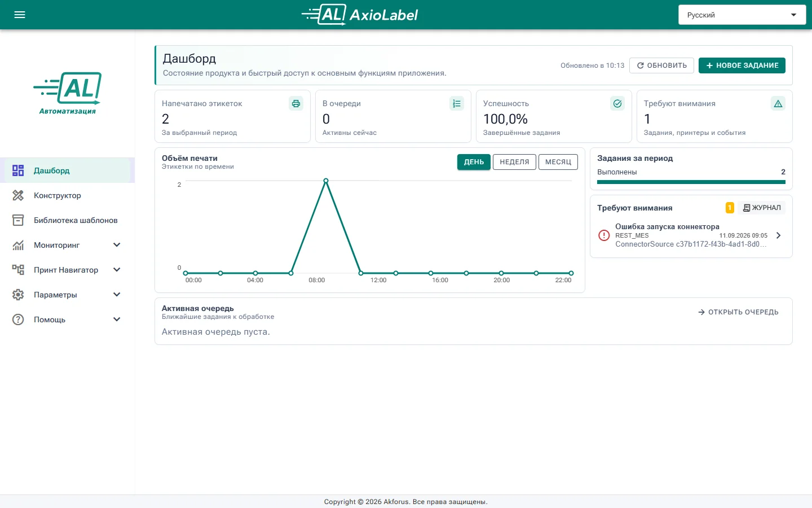Viewport: 812px width, 508px height.
Task: Expand the Мониторинг submenu chevron
Action: coord(117,245)
